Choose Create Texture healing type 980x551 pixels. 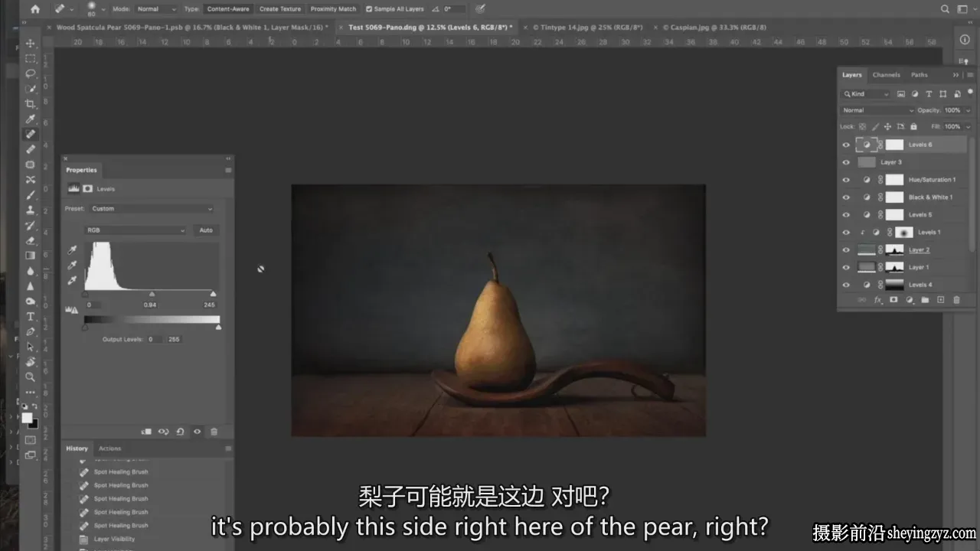click(280, 9)
